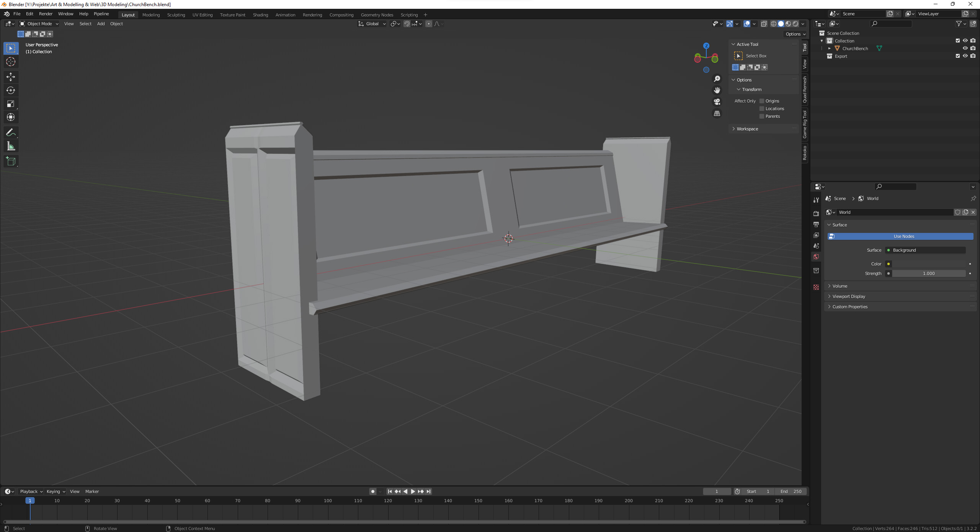Open the Object Mode dropdown
Viewport: 980px width, 532px height.
pyautogui.click(x=39, y=24)
